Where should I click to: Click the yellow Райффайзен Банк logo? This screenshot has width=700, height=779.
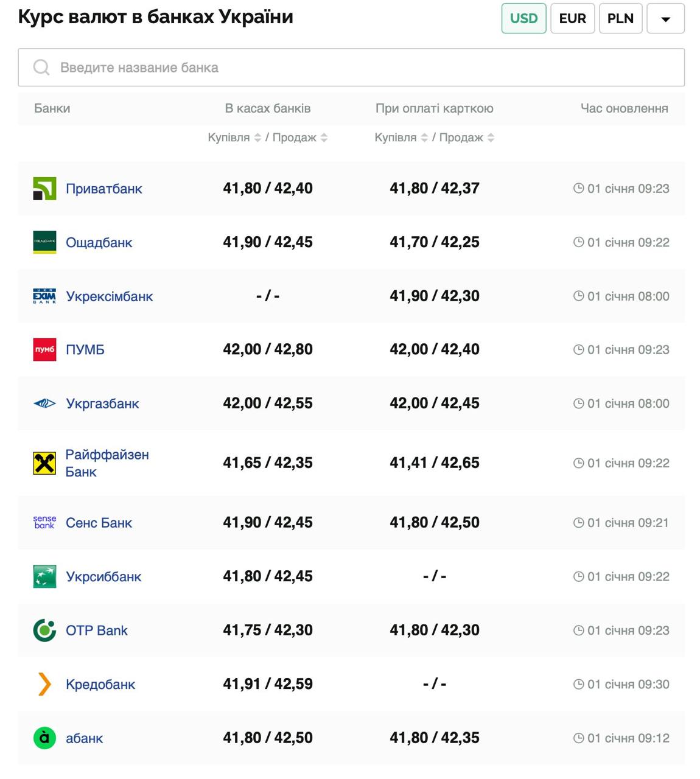44,463
